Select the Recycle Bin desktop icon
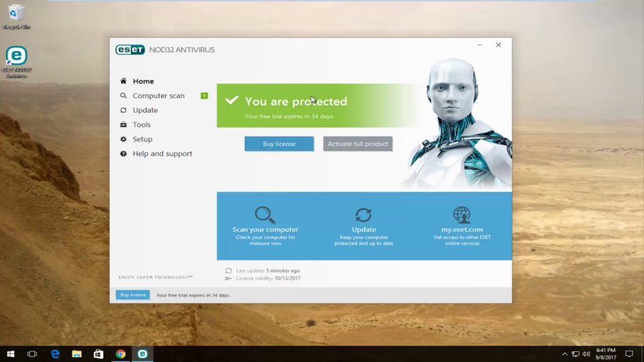The height and width of the screenshot is (362, 644). coord(16,16)
